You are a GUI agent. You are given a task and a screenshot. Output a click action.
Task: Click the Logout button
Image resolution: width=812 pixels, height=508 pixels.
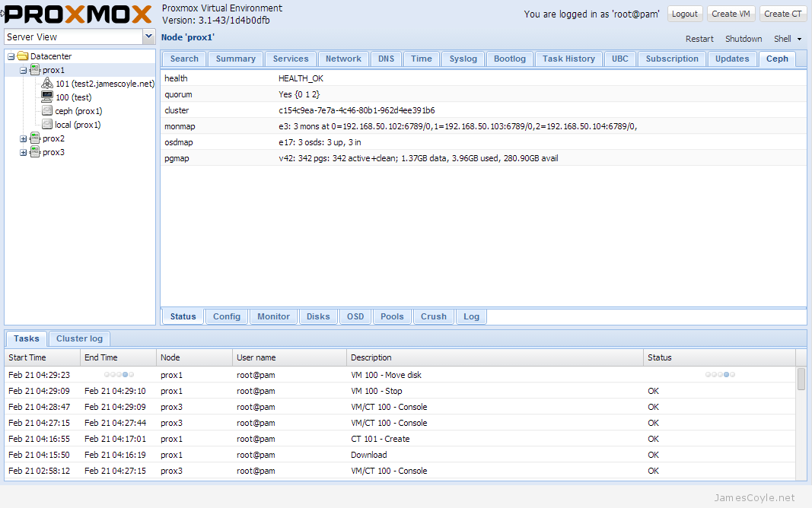[x=685, y=14]
